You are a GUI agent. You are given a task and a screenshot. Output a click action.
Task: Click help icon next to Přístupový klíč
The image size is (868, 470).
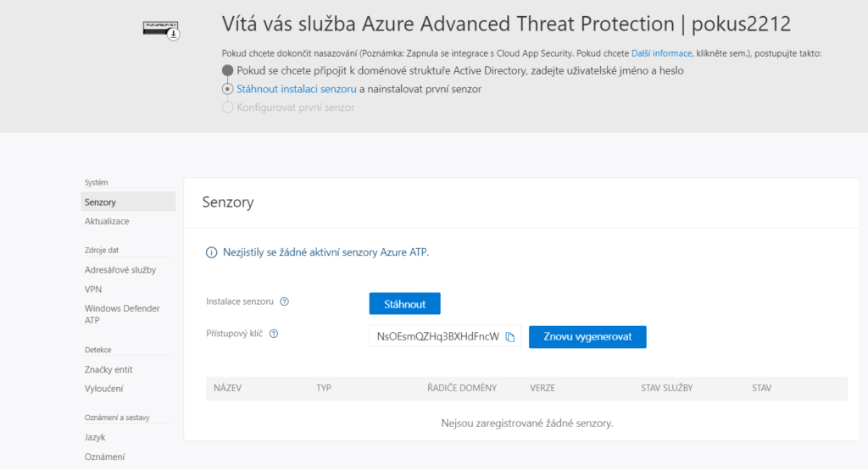click(274, 334)
